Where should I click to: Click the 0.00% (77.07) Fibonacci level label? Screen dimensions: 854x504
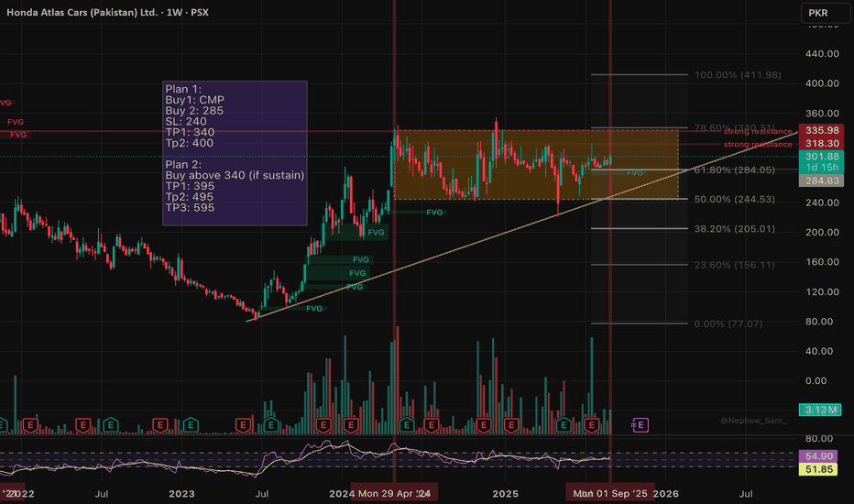[x=728, y=323]
